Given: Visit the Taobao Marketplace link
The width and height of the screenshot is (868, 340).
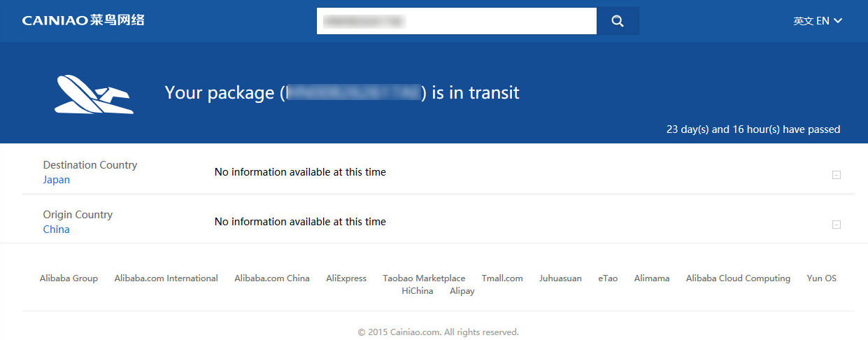Looking at the screenshot, I should [x=424, y=278].
